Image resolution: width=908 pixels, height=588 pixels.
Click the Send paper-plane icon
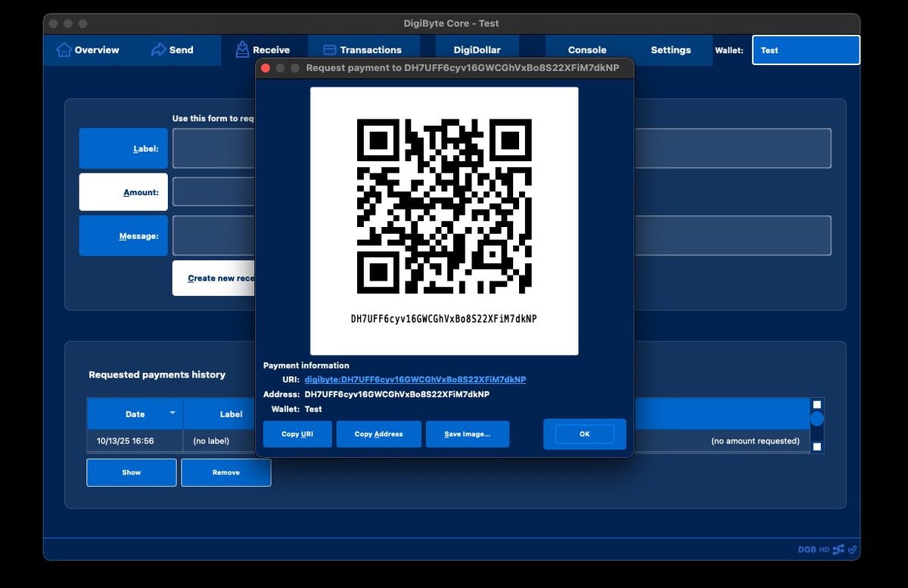tap(158, 49)
